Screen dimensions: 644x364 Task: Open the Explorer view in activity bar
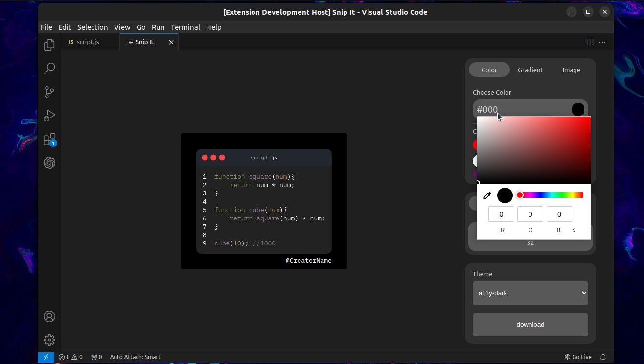[x=49, y=45]
